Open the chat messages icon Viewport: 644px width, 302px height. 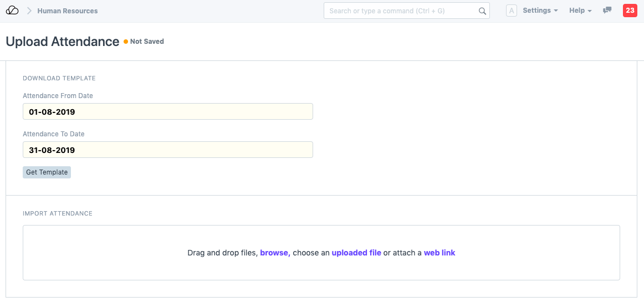[x=607, y=11]
